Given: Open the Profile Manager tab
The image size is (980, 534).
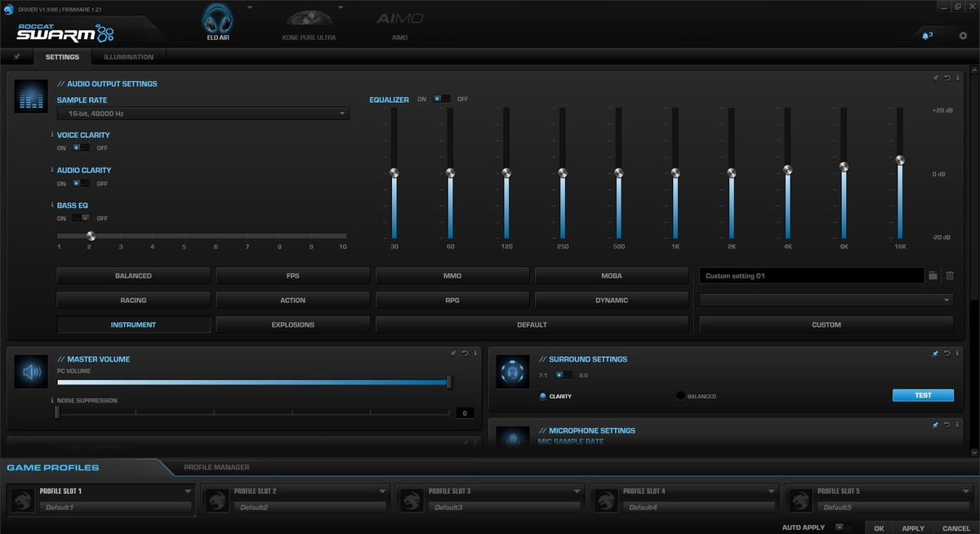Looking at the screenshot, I should (216, 468).
